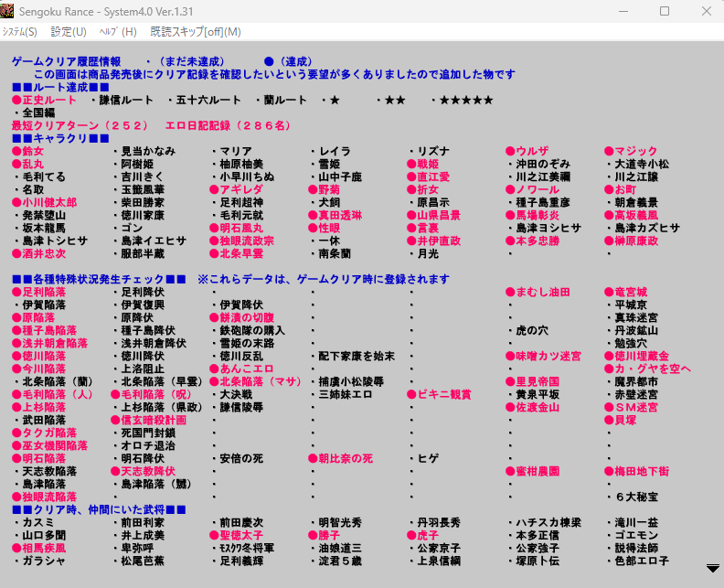Click the character name レイラ
Viewport: 724px width, 588px height.
[x=331, y=152]
